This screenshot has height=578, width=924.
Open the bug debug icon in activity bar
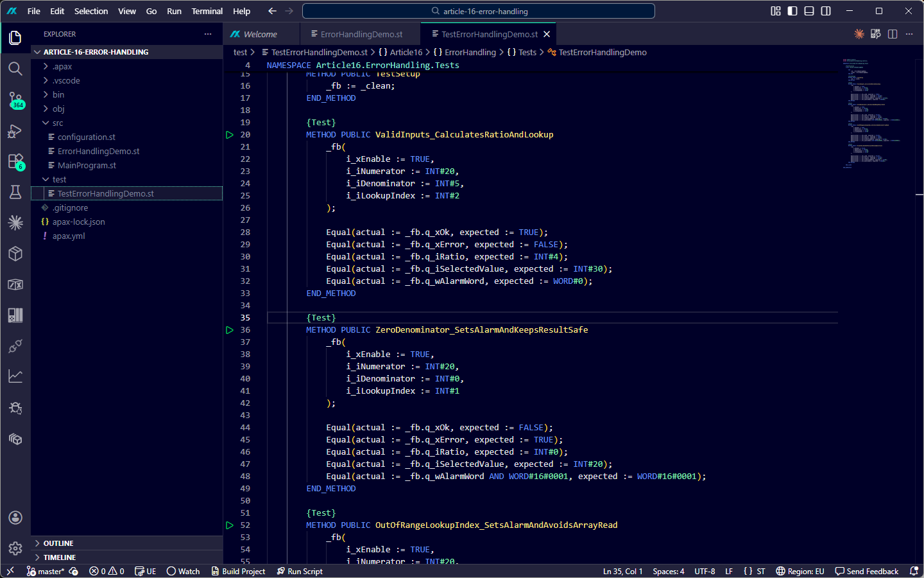[15, 408]
